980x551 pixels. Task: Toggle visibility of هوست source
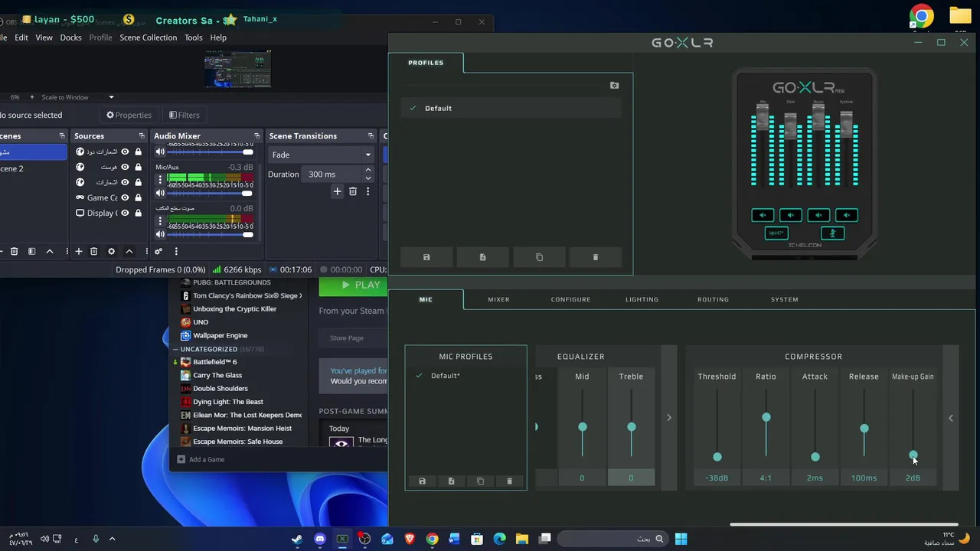coord(125,167)
